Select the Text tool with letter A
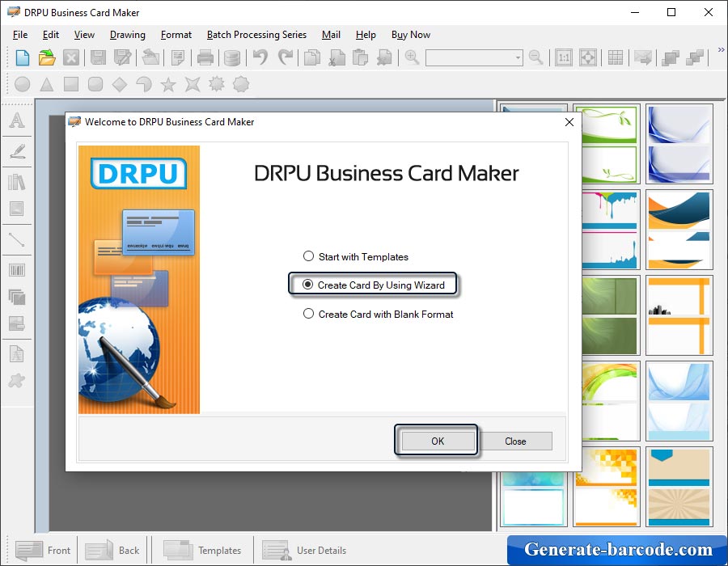 (x=17, y=120)
